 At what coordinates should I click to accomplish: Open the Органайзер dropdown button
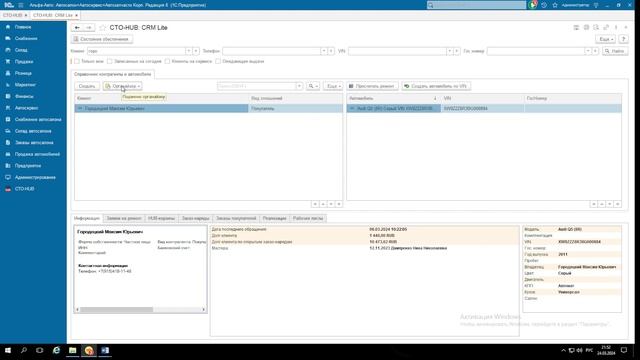pyautogui.click(x=122, y=86)
